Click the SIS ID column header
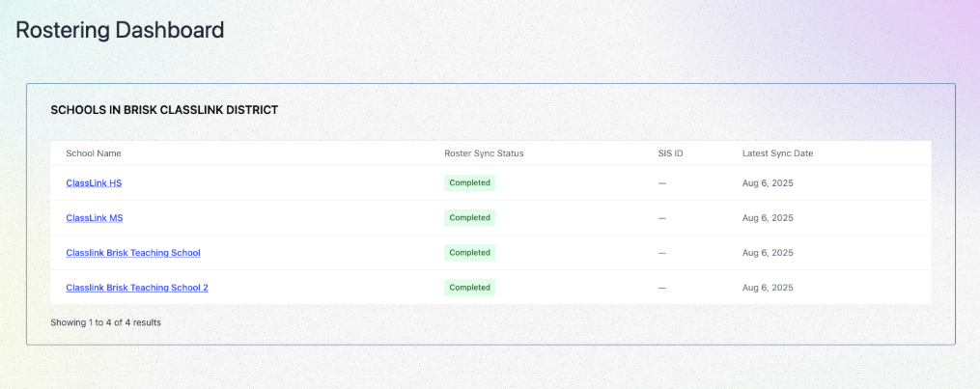The image size is (980, 389). coord(670,153)
